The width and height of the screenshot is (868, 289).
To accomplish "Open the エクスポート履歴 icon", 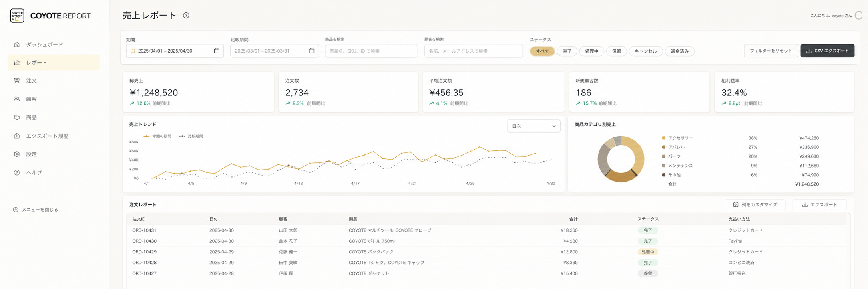I will point(17,136).
